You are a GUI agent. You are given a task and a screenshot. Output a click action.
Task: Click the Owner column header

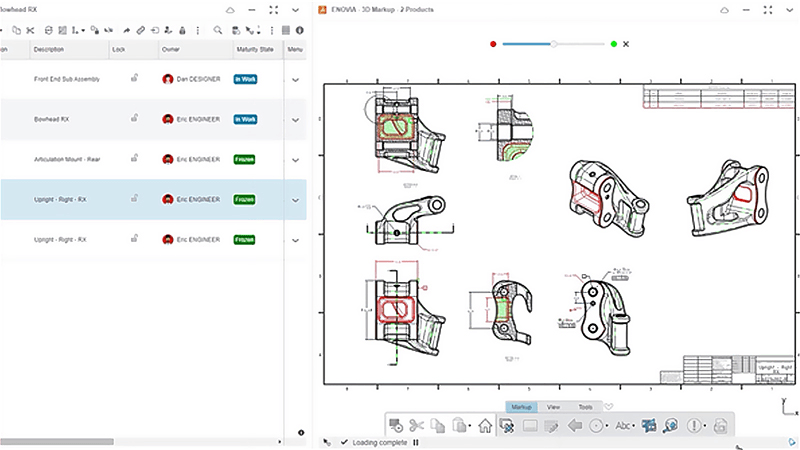tap(171, 49)
